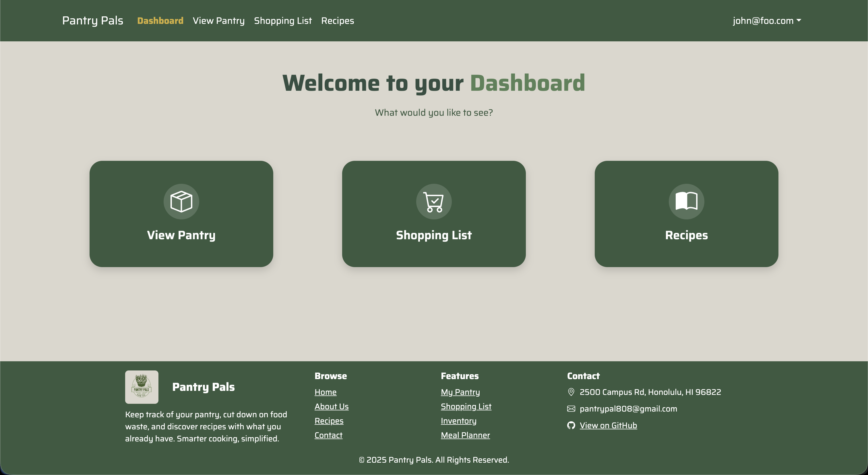Select Recipes in the top navigation

(337, 20)
